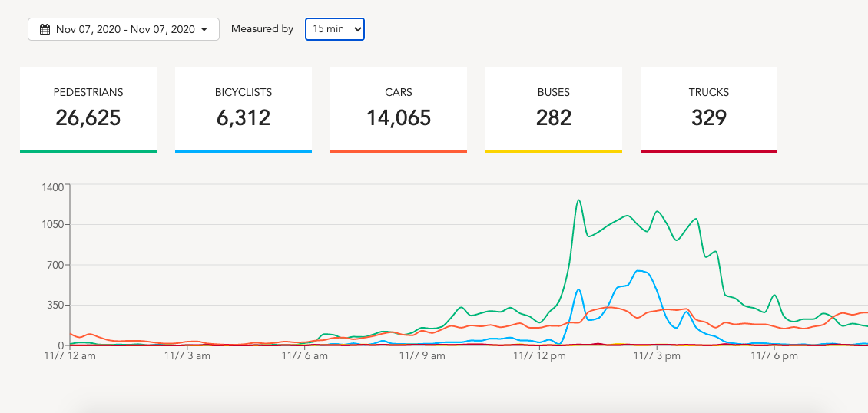
Task: Click the green bar under Pedestrians
Action: click(88, 151)
